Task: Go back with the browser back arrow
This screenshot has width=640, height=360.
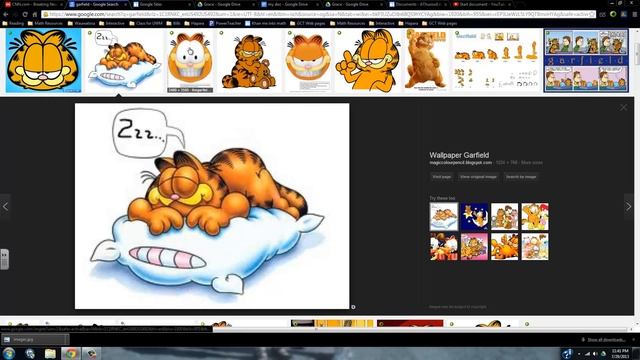Action: (6, 14)
